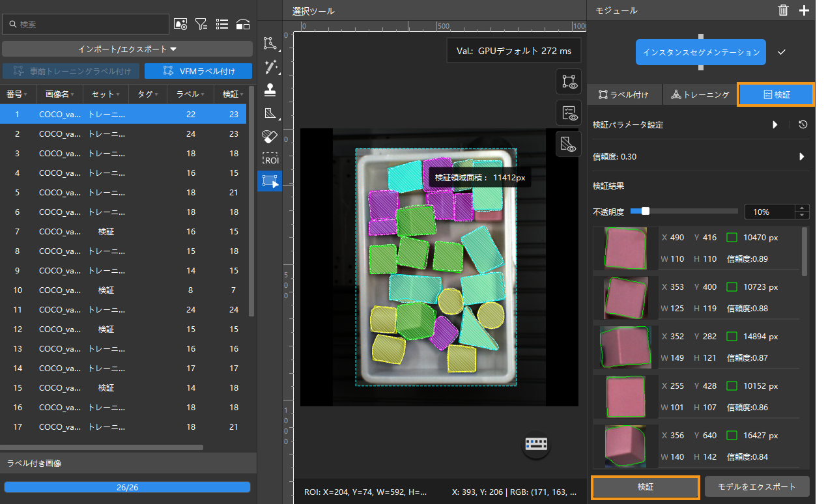This screenshot has height=504, width=826.
Task: Select the eraser tool
Action: 270,136
